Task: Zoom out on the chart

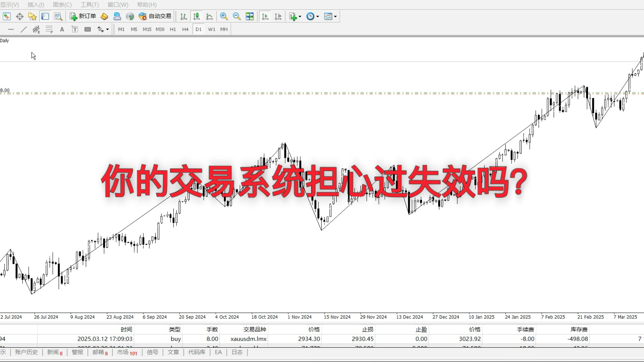Action: pos(237,16)
